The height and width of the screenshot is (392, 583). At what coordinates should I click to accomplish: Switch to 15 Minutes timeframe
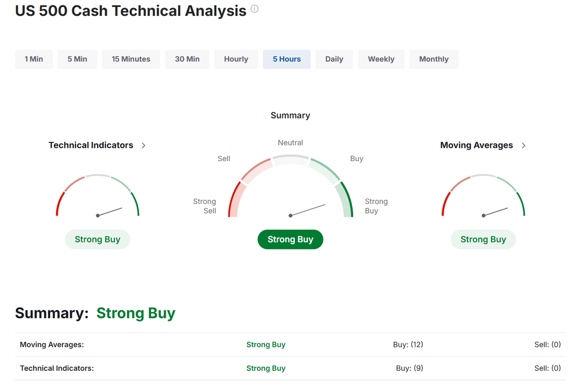131,59
